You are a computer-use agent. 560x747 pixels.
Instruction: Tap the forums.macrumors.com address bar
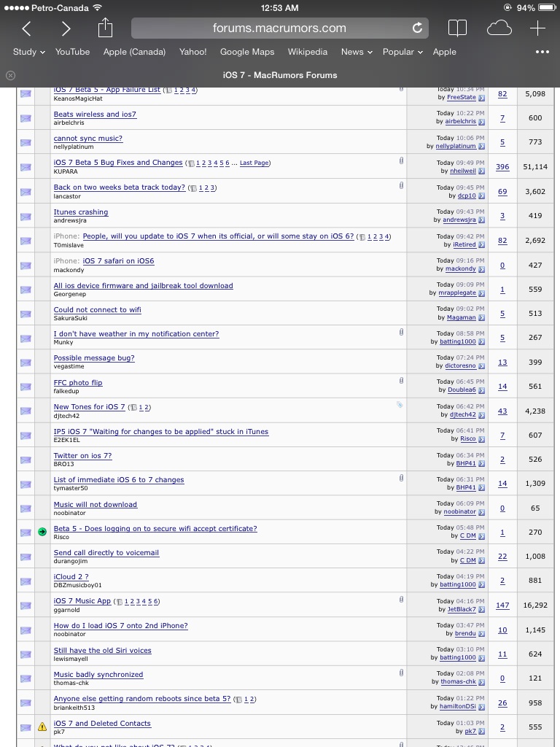coord(279,28)
